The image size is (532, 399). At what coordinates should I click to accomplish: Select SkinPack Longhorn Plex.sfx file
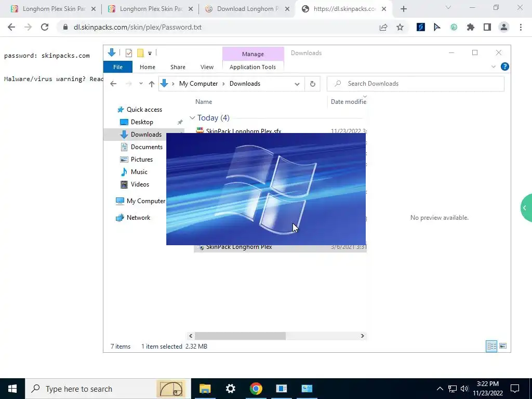[x=244, y=131]
